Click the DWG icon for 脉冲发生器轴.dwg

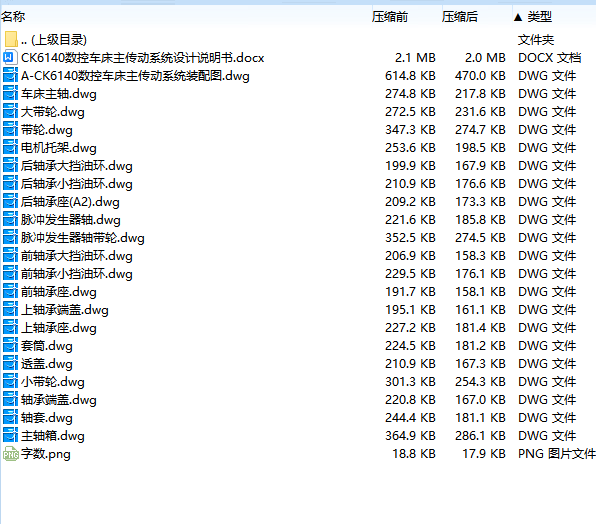point(10,220)
